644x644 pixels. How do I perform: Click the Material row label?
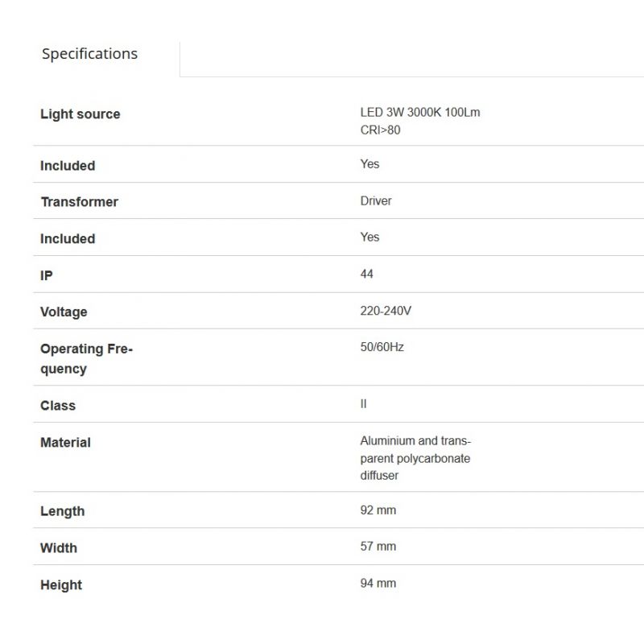(65, 443)
